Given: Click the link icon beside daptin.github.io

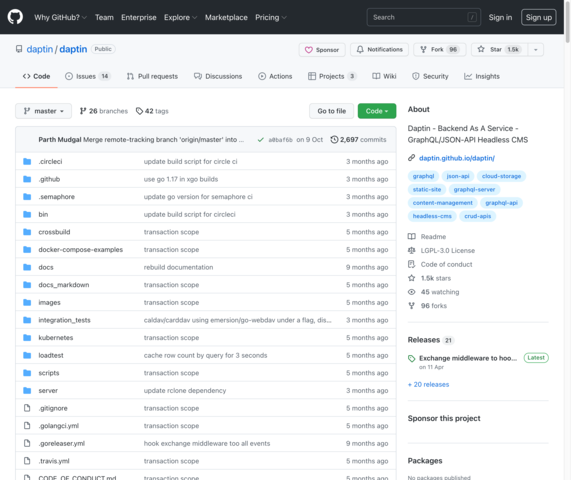Looking at the screenshot, I should tap(411, 158).
